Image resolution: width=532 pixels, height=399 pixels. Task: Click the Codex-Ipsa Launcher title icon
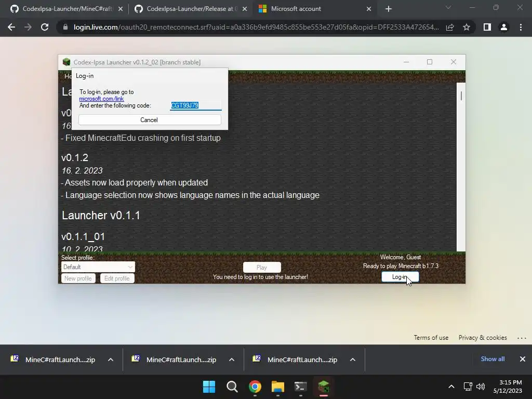tap(66, 62)
